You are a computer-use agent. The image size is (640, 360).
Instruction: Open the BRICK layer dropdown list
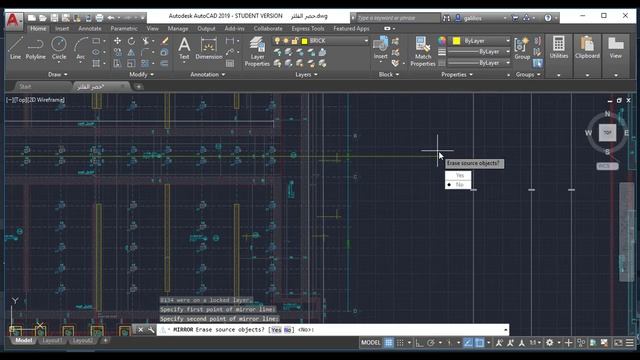pyautogui.click(x=366, y=41)
